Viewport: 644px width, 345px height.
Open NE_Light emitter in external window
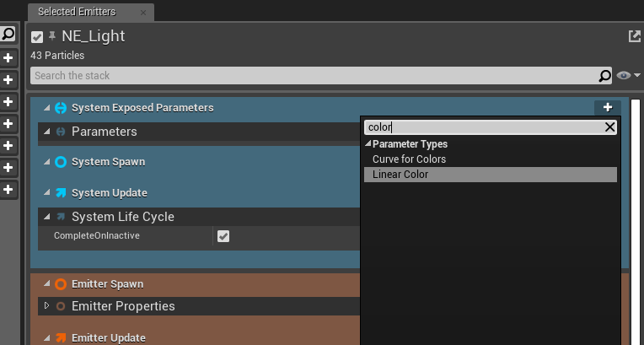click(x=634, y=36)
